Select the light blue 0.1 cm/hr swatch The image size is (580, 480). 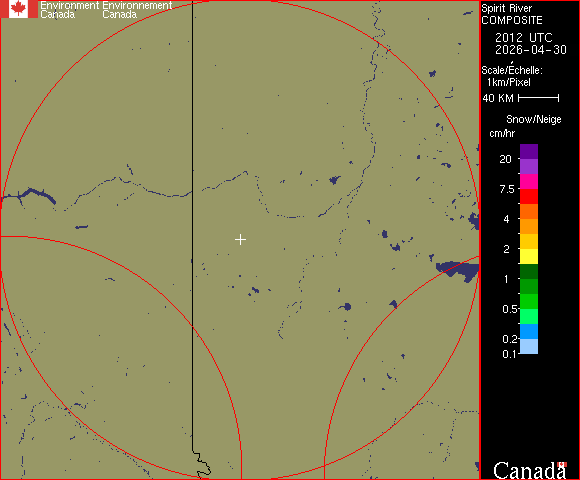pos(529,347)
